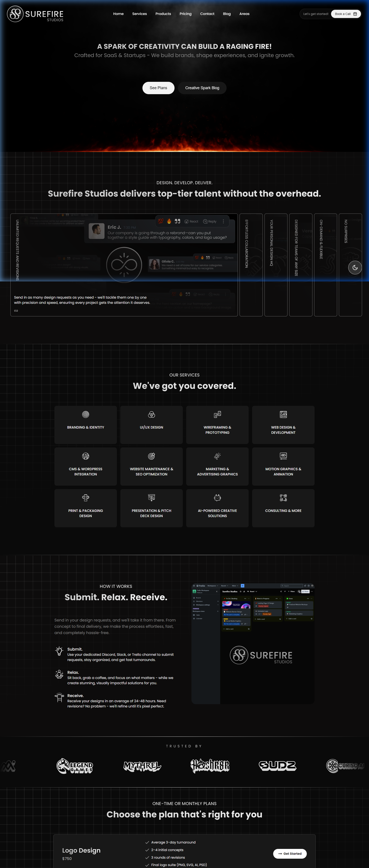This screenshot has width=369, height=868.
Task: Expand the On-Demand & Flexible panel
Action: click(x=326, y=265)
